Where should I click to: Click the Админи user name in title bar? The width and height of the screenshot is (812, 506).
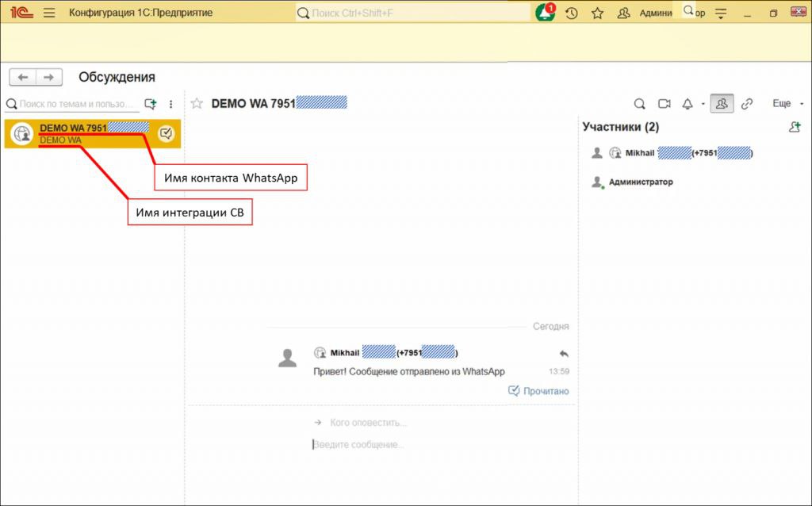(x=656, y=13)
